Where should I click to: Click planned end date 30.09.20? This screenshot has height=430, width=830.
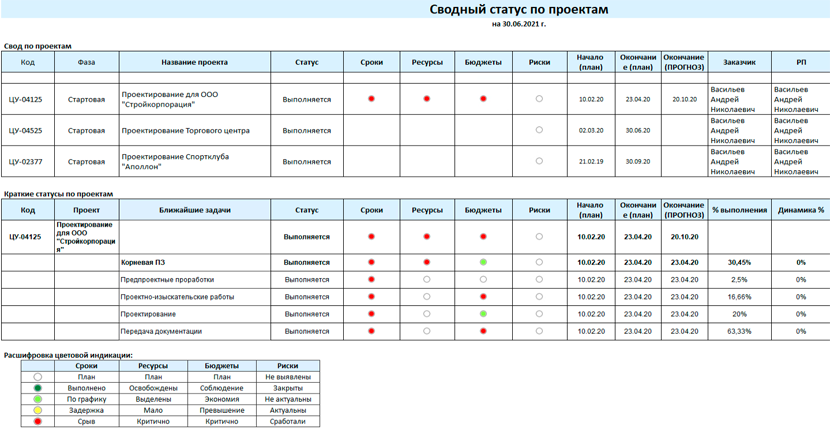point(638,161)
